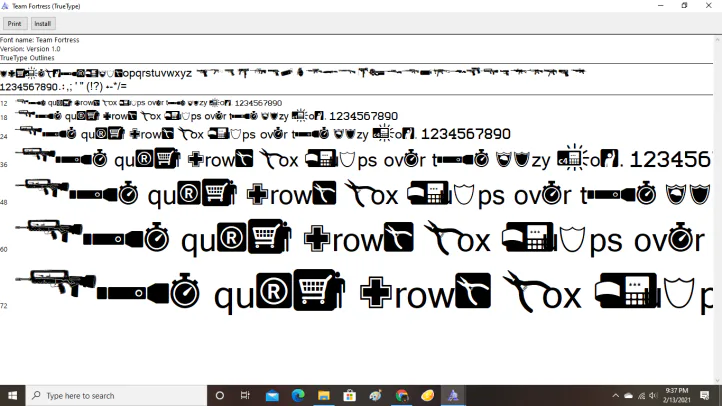
Task: Open the clock showing 9:37 PM
Action: click(x=676, y=395)
